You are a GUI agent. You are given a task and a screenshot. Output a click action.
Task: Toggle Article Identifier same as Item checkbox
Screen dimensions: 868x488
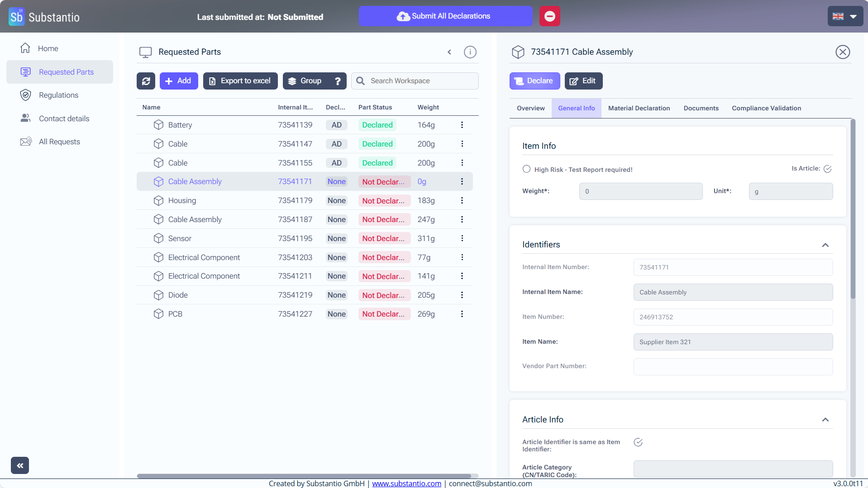pos(638,442)
